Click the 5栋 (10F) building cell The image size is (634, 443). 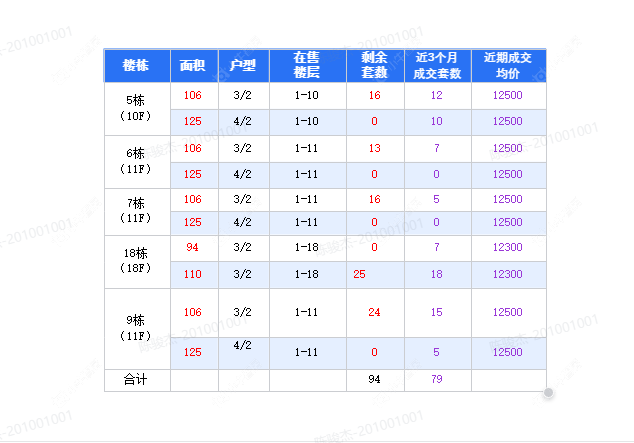coord(137,108)
